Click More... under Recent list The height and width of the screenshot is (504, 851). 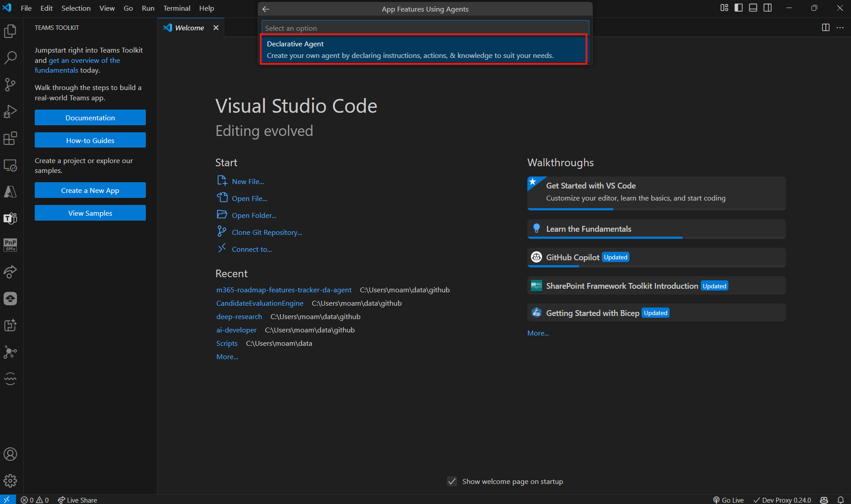pyautogui.click(x=227, y=356)
